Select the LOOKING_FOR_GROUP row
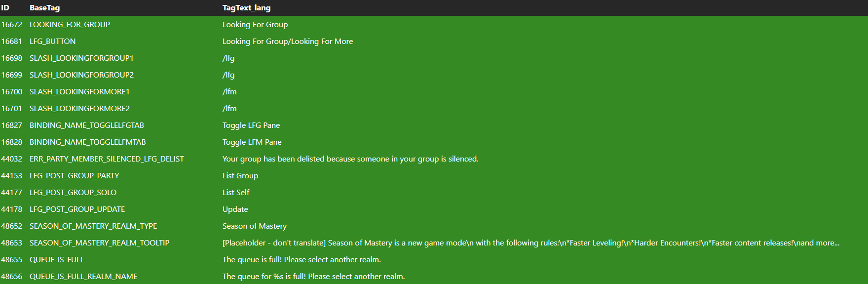The image size is (868, 284). pos(70,25)
